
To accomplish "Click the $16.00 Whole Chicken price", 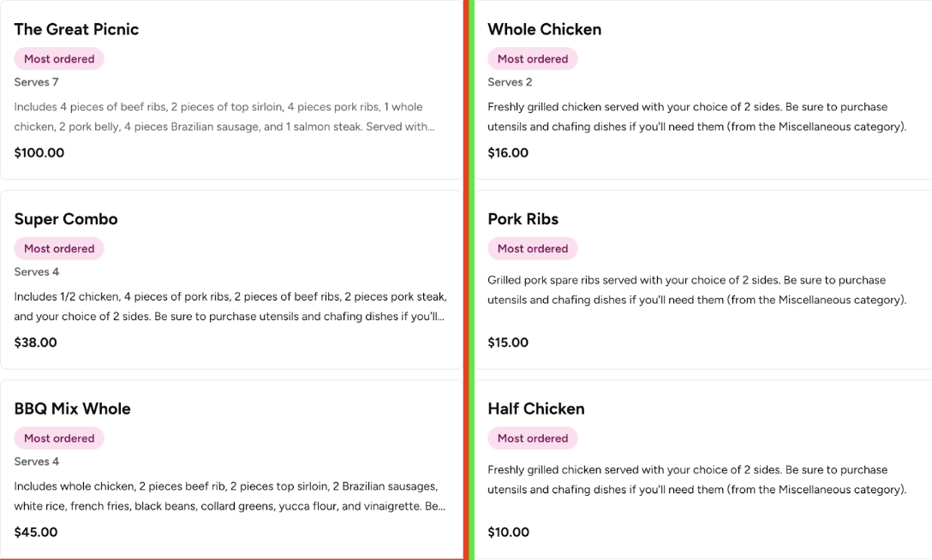I will [508, 153].
